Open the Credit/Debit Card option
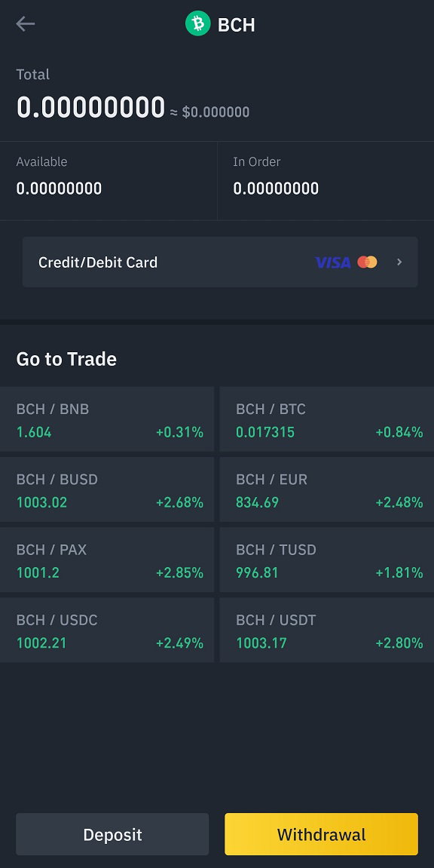The height and width of the screenshot is (868, 434). point(220,262)
